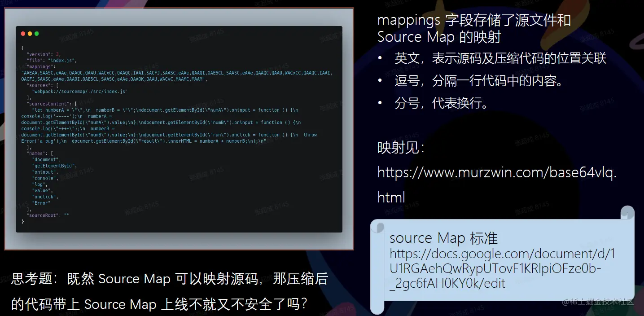
Task: Click the "log" entry in names array
Action: coord(39,184)
